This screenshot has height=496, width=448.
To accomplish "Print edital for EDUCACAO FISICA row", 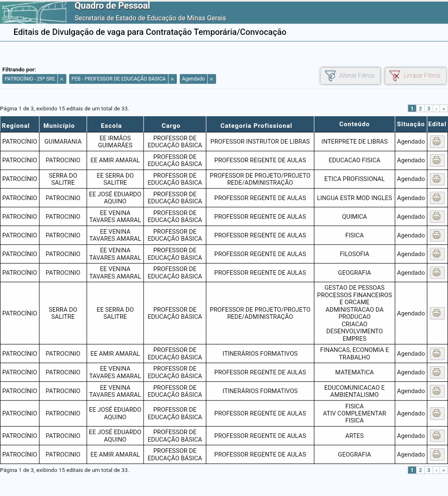I will 436,160.
